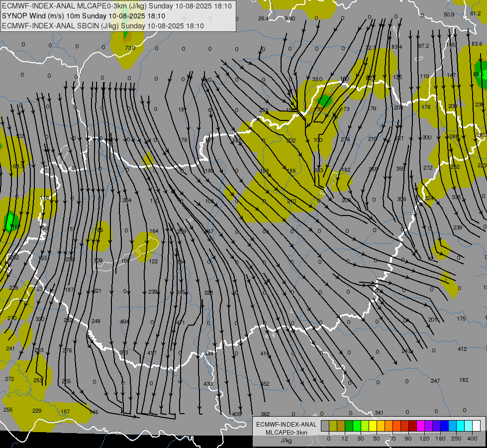The height and width of the screenshot is (448, 487).
Task: Click the map value 26.4
Action: pos(263,18)
